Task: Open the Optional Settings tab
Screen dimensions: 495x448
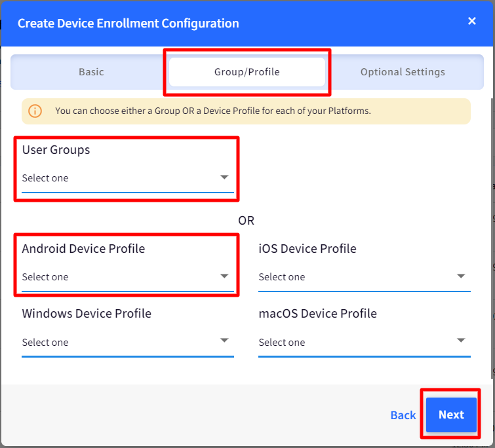Action: 403,72
